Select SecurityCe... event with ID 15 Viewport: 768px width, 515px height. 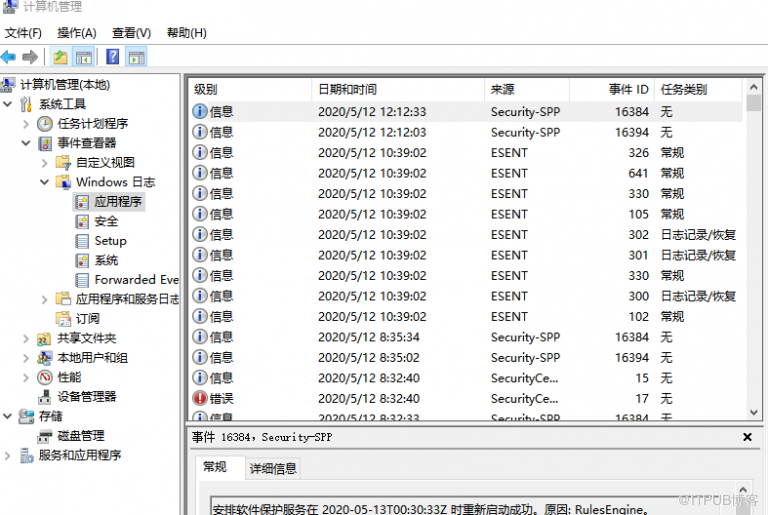pyautogui.click(x=465, y=378)
